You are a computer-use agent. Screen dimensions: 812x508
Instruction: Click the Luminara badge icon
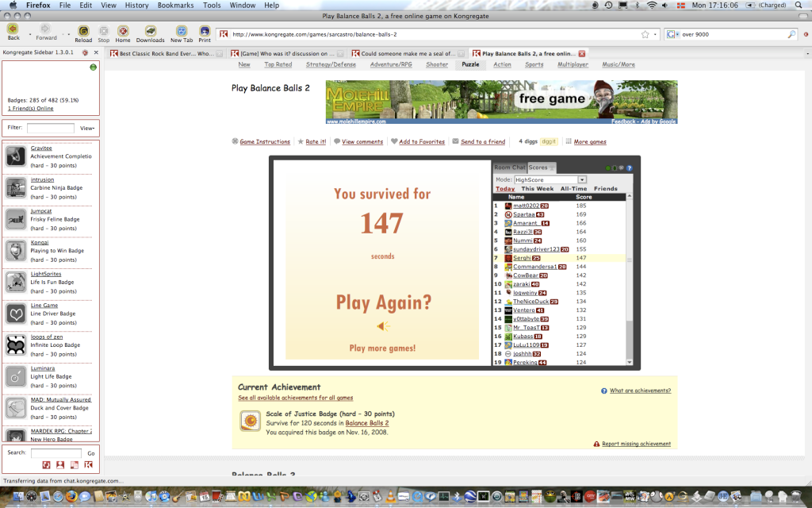pos(16,376)
